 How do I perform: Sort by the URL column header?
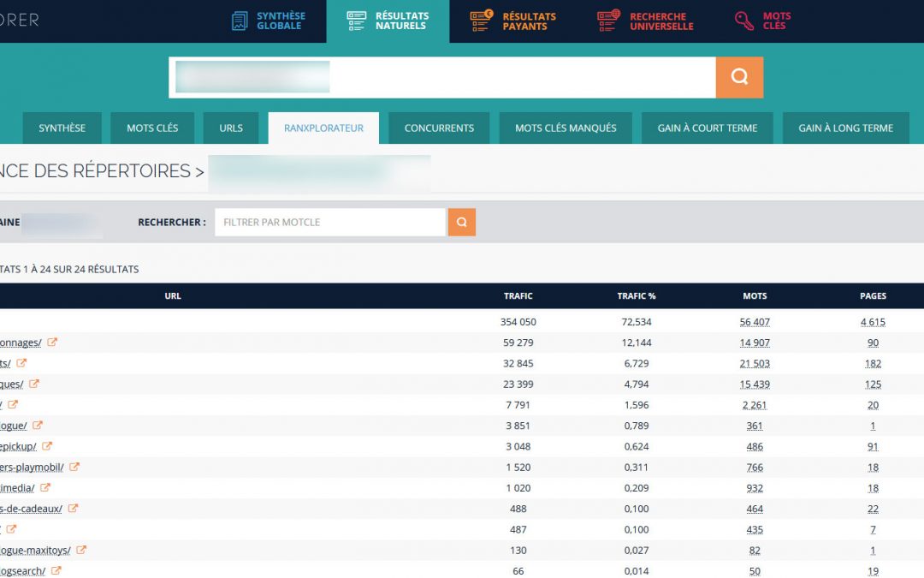[x=173, y=296]
